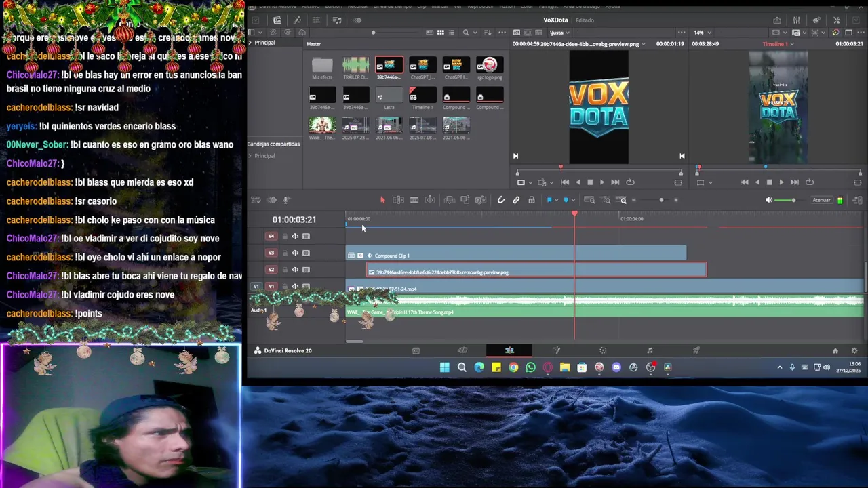Select the V2 track destination label
This screenshot has width=868, height=488.
click(271, 270)
